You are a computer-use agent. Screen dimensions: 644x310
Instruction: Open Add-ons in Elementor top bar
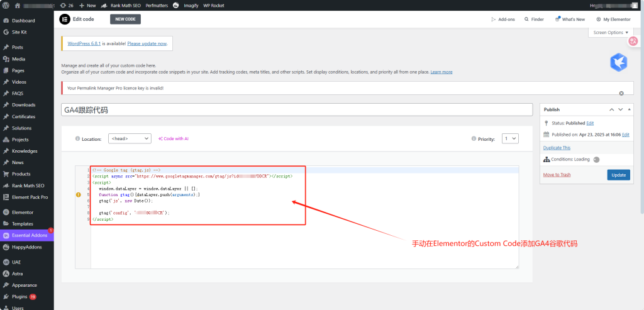[503, 19]
